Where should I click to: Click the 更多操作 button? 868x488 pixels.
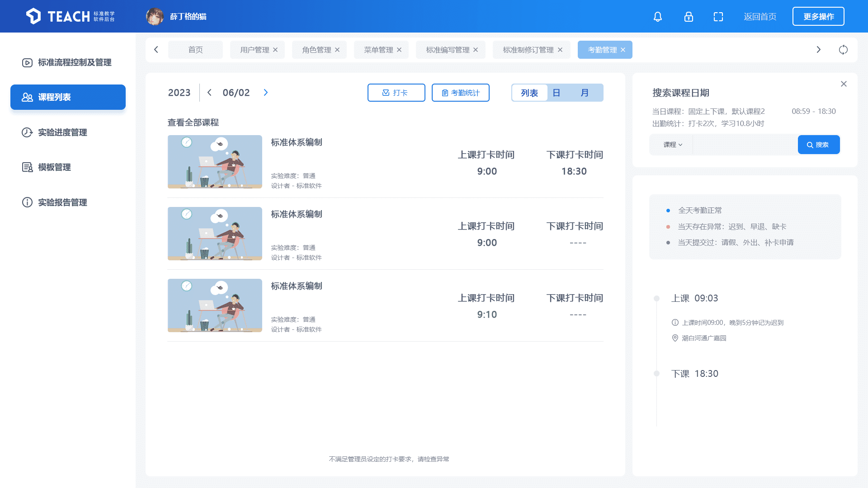pyautogui.click(x=818, y=17)
